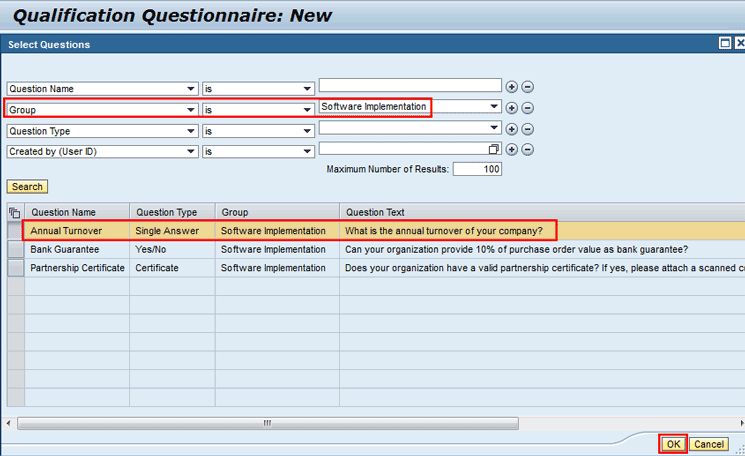The image size is (745, 456).
Task: Confirm selection with OK button
Action: (673, 444)
